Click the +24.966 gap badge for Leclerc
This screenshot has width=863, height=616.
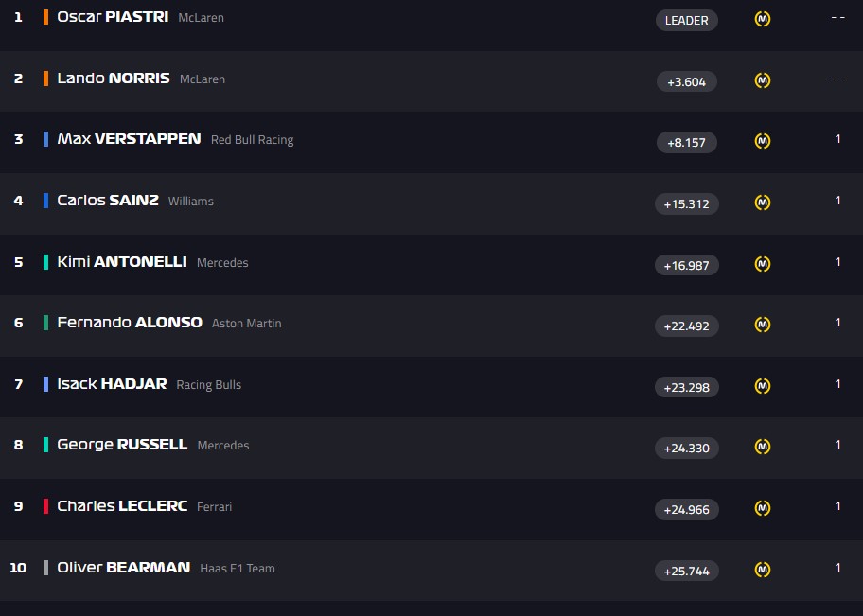(687, 509)
